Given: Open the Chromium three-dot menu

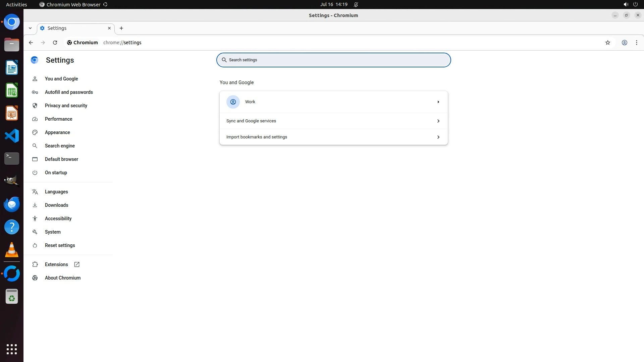Looking at the screenshot, I should 636,43.
